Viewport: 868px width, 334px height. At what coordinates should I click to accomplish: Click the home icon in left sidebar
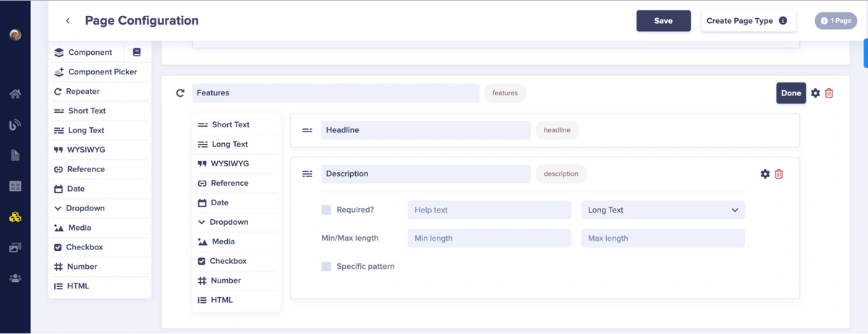click(15, 94)
